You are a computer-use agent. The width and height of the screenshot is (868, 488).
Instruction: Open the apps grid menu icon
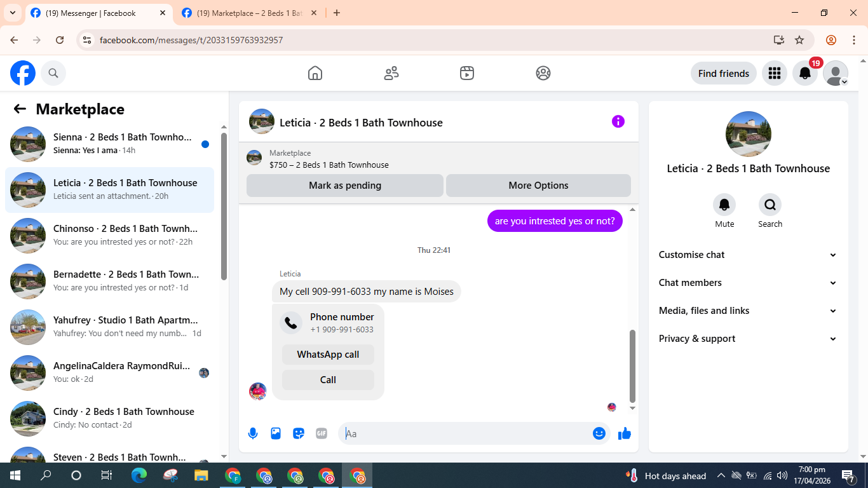(774, 73)
